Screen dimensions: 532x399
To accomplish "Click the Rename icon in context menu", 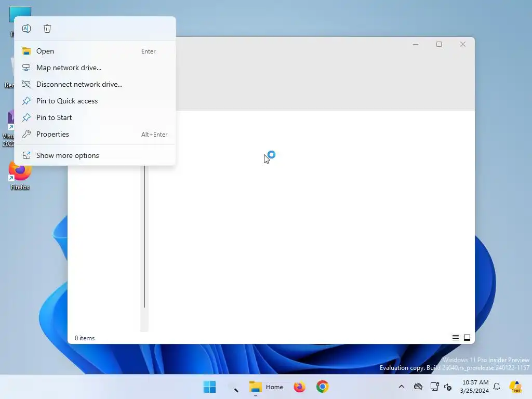I will click(26, 29).
